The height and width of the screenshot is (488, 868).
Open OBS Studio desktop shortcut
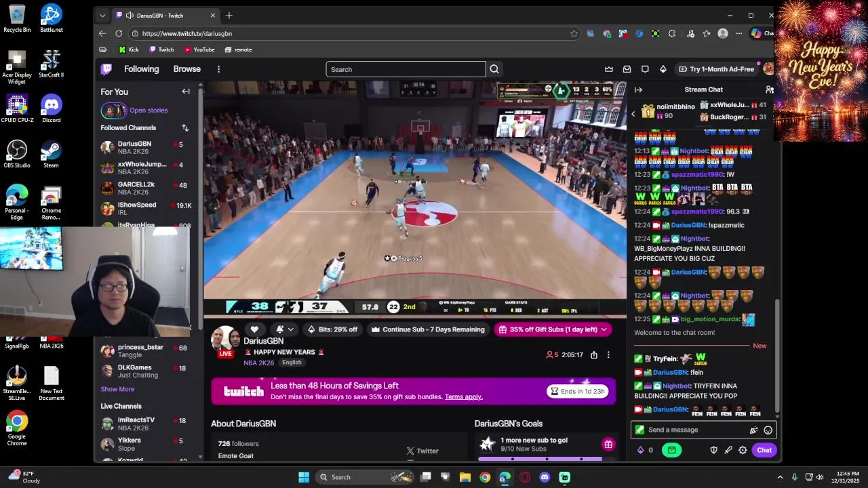[17, 153]
